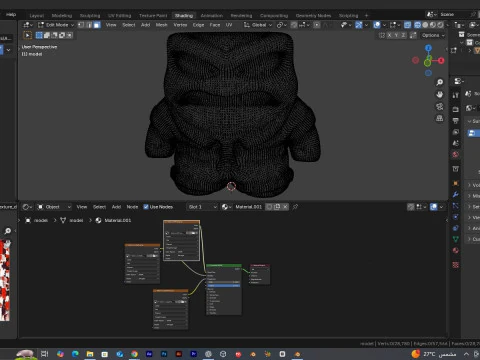Viewport: 480px width, 360px height.
Task: Open the Vertex menu in viewport header
Action: (180, 25)
